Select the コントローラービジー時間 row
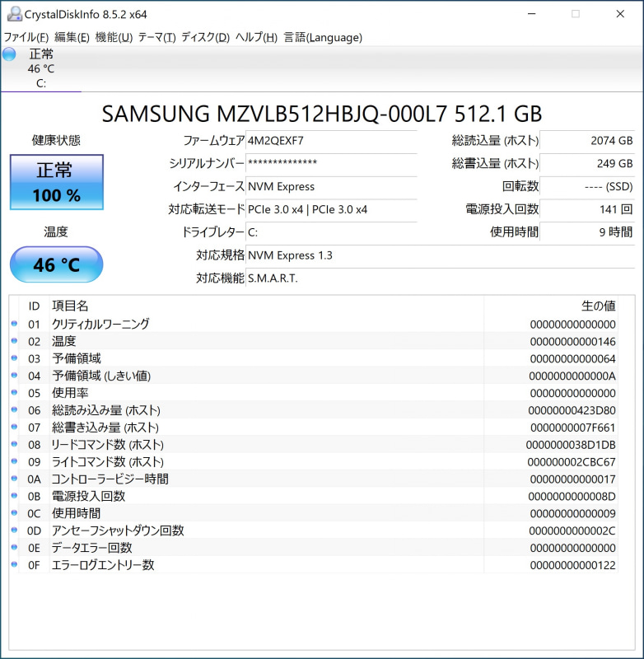This screenshot has width=644, height=659. 314,479
